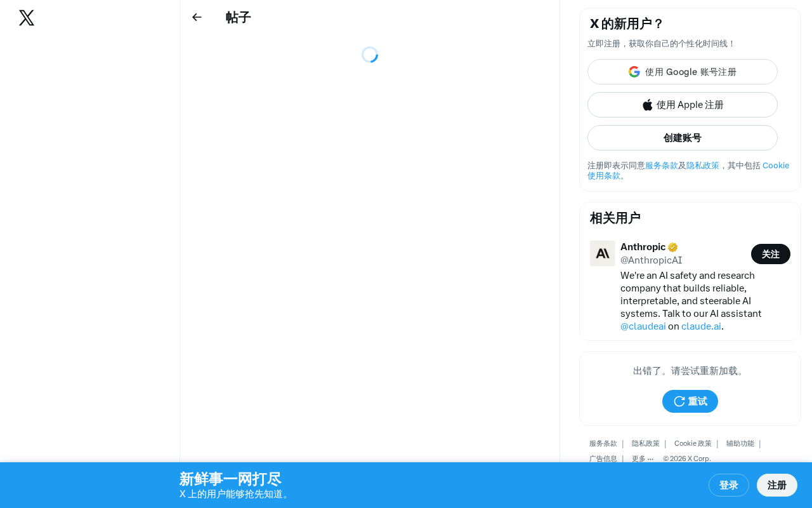Viewport: 812px width, 508px height.
Task: Select the 相关用户 section heading
Action: pyautogui.click(x=615, y=218)
